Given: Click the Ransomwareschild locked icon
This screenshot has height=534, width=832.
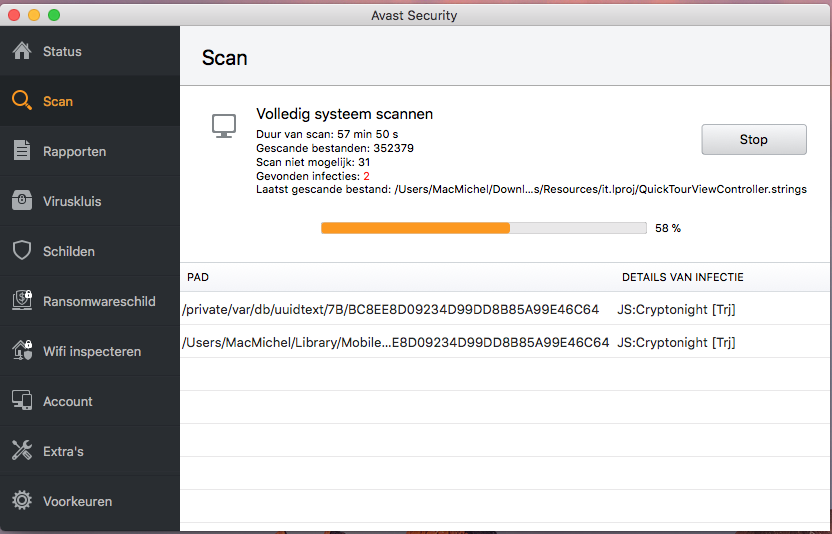Looking at the screenshot, I should (x=22, y=300).
